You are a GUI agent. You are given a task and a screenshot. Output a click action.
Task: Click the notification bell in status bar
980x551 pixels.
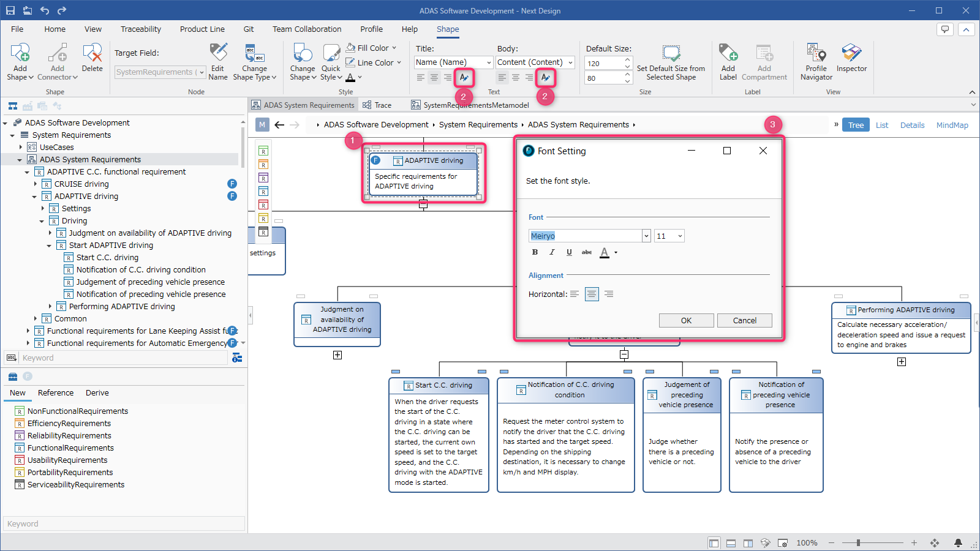tap(958, 543)
